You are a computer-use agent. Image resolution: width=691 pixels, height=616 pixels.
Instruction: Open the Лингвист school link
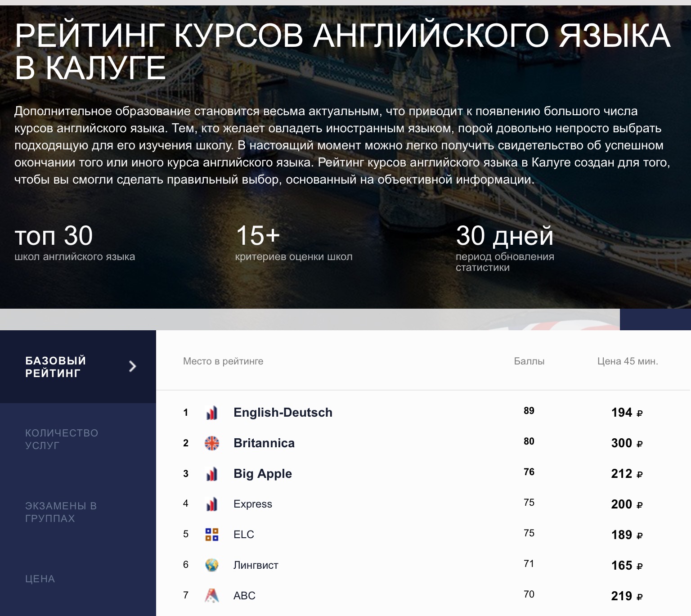(x=256, y=565)
